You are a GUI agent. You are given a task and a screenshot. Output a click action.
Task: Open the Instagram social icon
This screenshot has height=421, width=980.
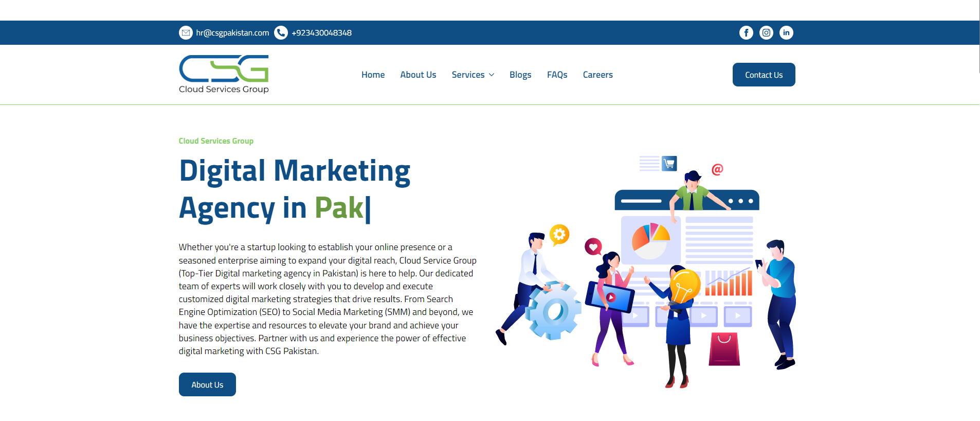(x=766, y=33)
